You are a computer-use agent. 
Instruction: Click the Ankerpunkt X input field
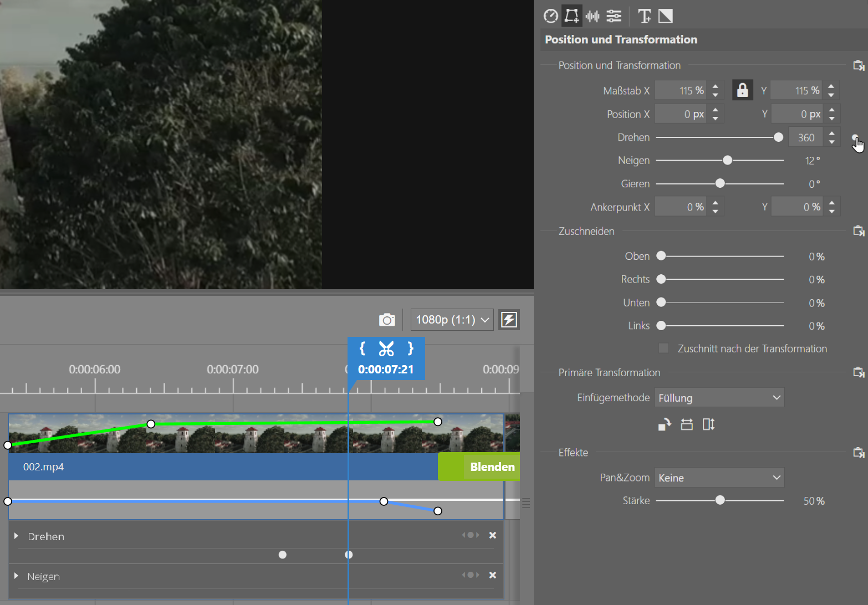point(681,207)
